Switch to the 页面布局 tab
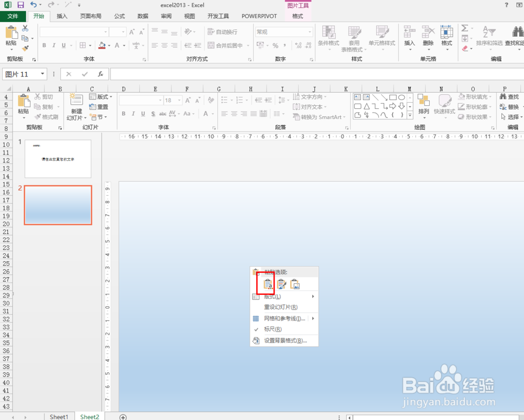 [91, 16]
